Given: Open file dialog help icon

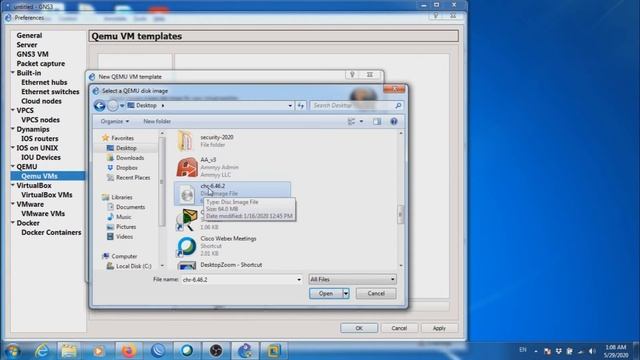Looking at the screenshot, I should click(x=393, y=122).
